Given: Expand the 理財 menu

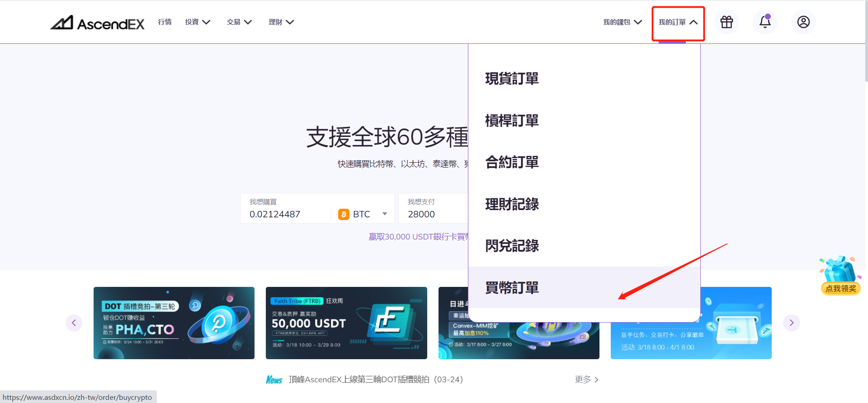Looking at the screenshot, I should tap(281, 22).
